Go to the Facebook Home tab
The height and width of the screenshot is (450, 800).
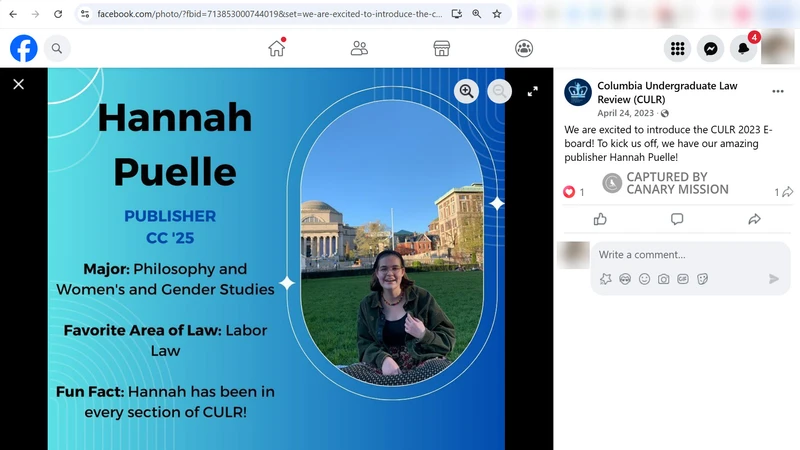click(x=277, y=48)
